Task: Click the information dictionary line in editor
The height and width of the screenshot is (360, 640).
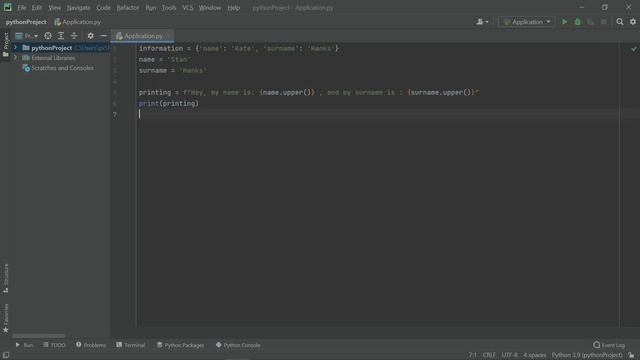Action: (239, 49)
